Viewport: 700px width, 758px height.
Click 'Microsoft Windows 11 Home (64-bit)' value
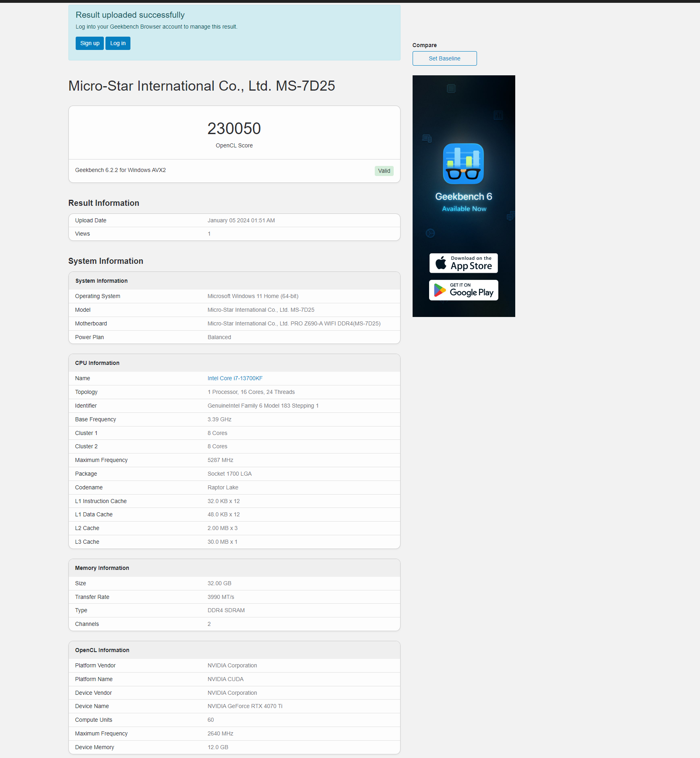253,296
